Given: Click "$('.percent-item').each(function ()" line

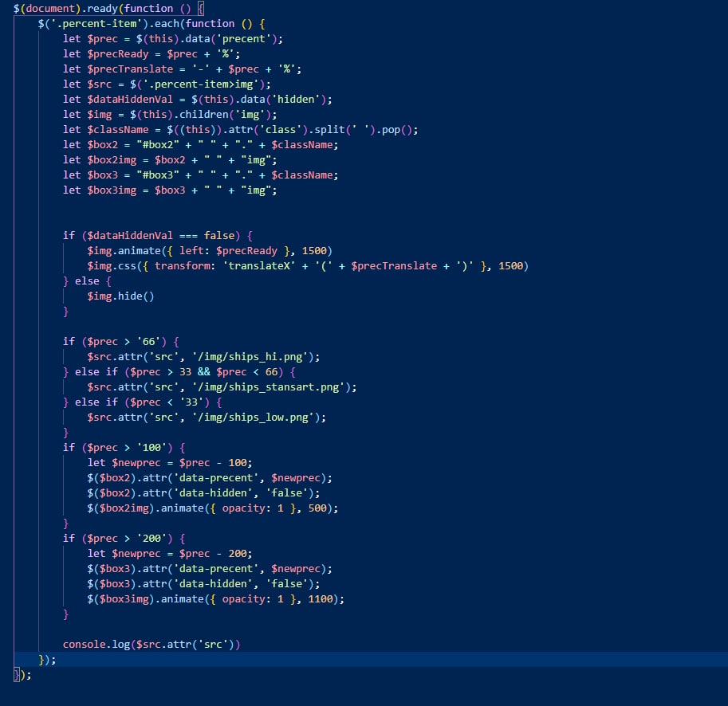Looking at the screenshot, I should click(152, 24).
